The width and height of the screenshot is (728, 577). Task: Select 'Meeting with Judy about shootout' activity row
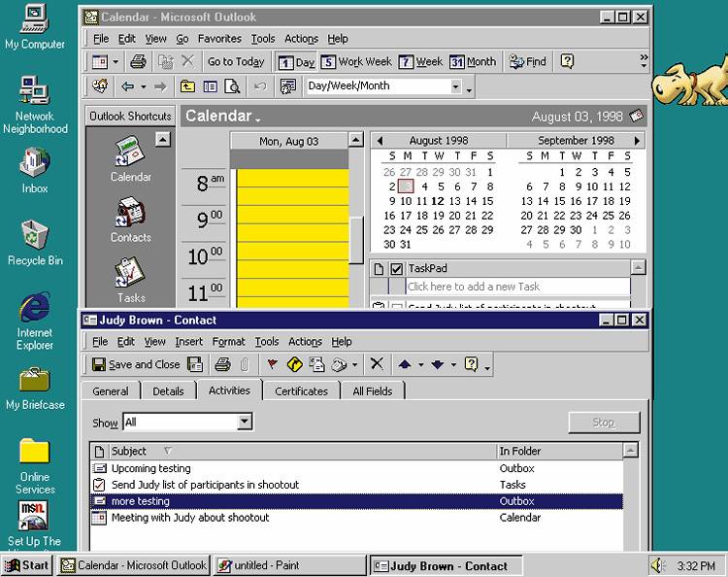[x=356, y=518]
